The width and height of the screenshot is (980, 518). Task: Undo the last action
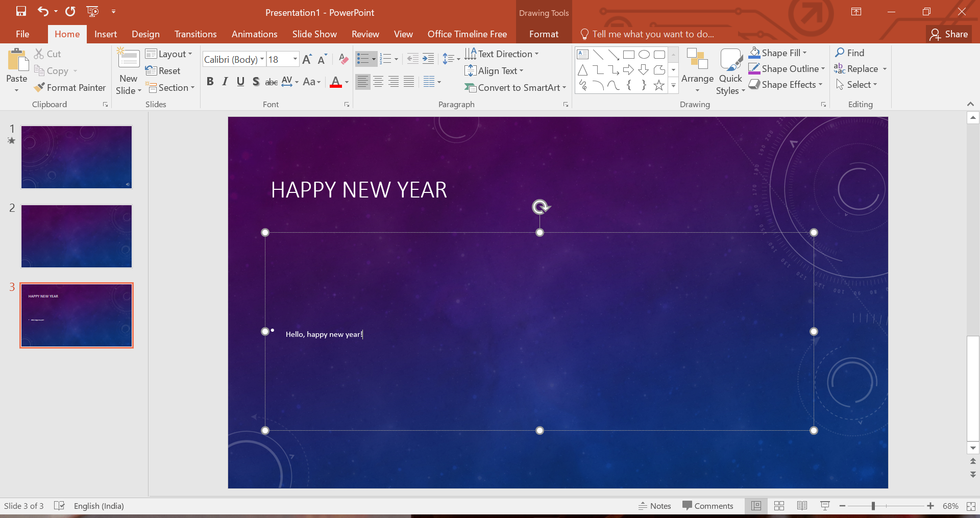[x=43, y=11]
